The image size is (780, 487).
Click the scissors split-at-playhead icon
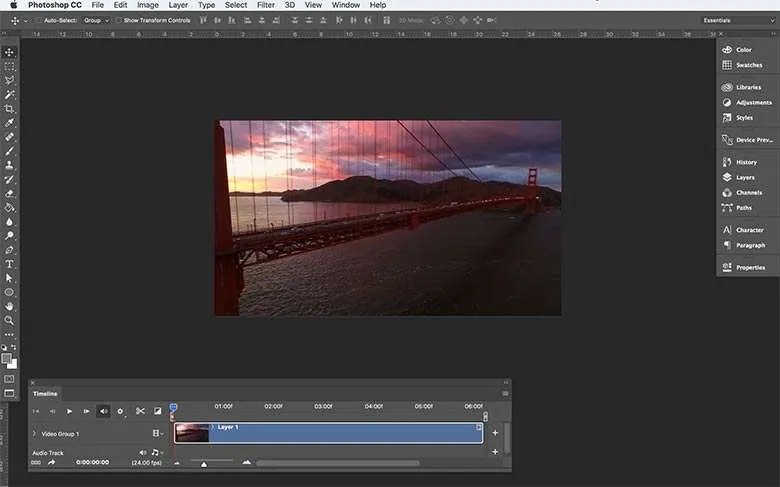pos(140,411)
